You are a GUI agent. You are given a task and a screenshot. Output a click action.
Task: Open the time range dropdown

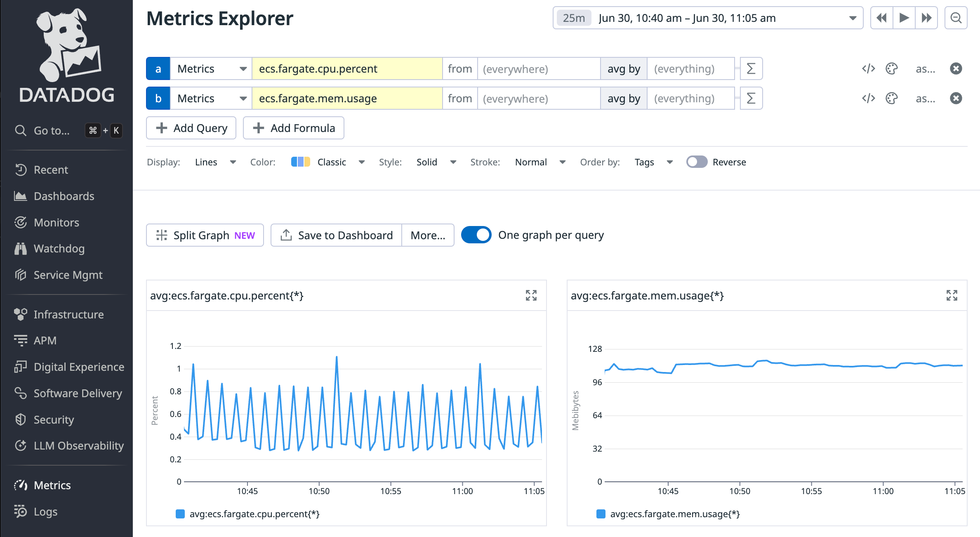point(853,18)
